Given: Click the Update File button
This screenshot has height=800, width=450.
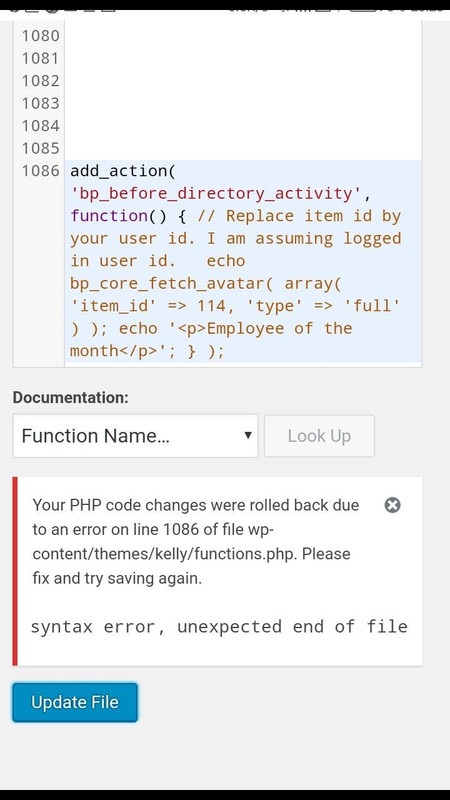Looking at the screenshot, I should pos(75,702).
